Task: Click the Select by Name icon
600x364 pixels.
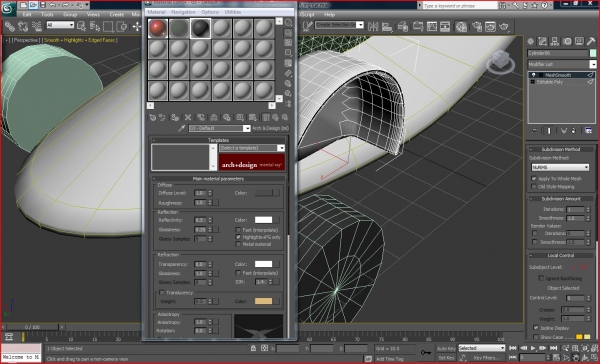Action: click(94, 26)
